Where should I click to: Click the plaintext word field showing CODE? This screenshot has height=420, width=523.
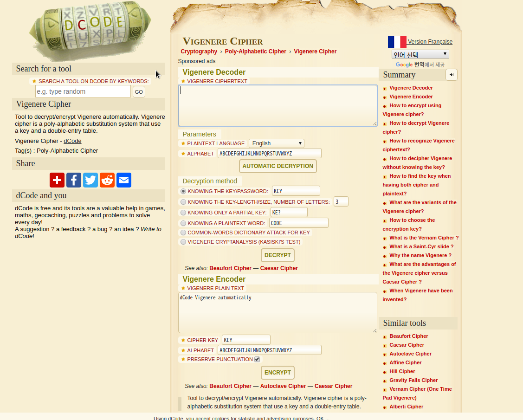298,223
